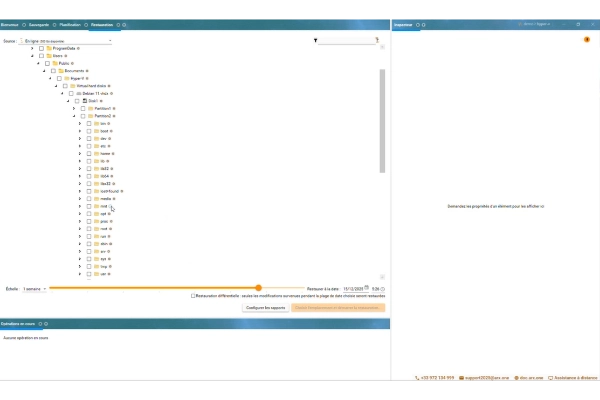Expand the boot folder node
This screenshot has height=400, width=600.
pyautogui.click(x=79, y=131)
